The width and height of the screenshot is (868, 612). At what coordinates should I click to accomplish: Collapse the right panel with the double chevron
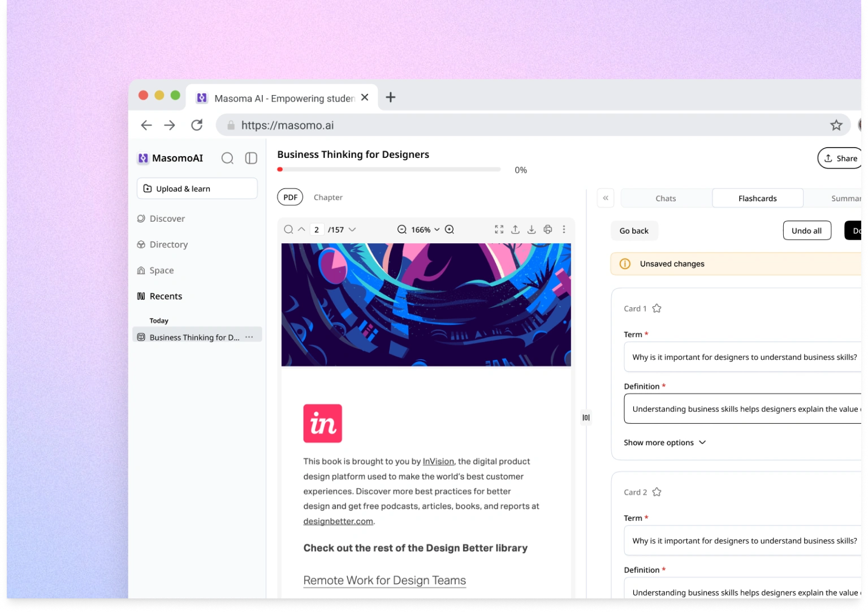(x=606, y=198)
